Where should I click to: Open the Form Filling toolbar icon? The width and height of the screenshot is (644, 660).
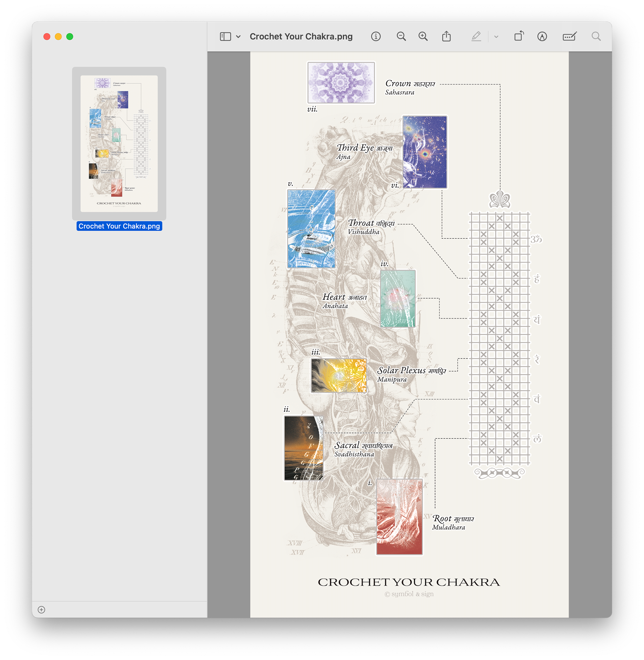[570, 37]
